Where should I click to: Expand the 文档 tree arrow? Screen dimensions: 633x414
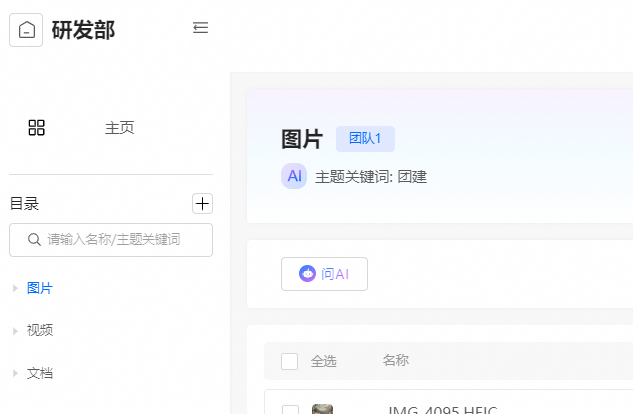(x=15, y=373)
